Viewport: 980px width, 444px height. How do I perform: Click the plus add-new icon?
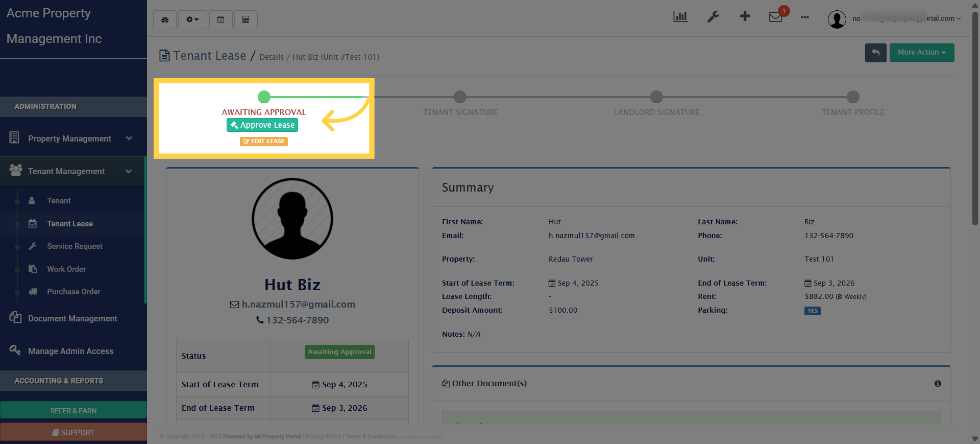745,16
